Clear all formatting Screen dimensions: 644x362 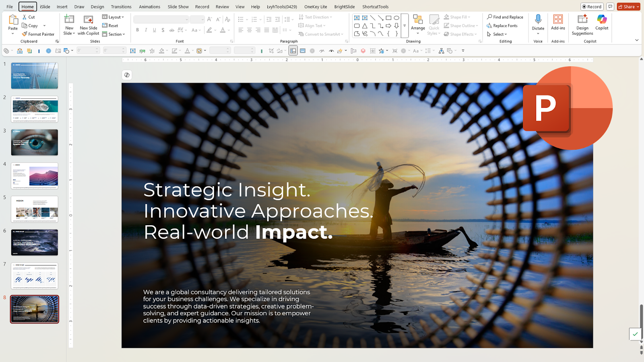[227, 19]
